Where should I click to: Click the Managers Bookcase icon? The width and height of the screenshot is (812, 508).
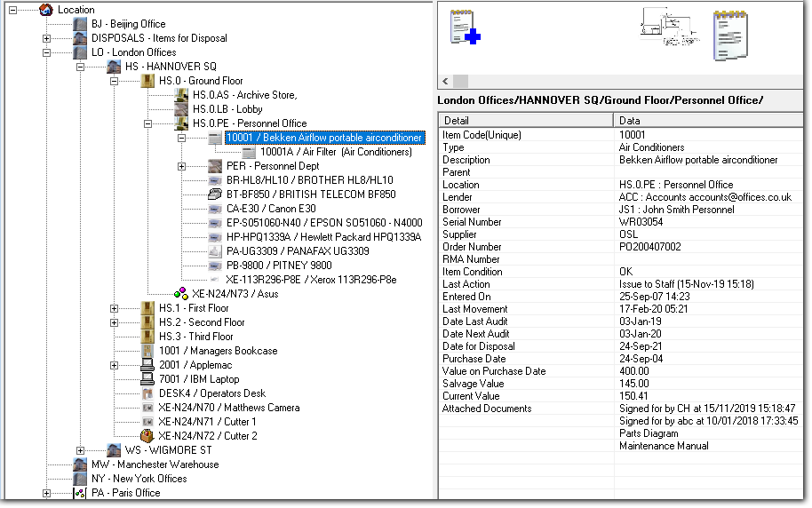point(147,351)
